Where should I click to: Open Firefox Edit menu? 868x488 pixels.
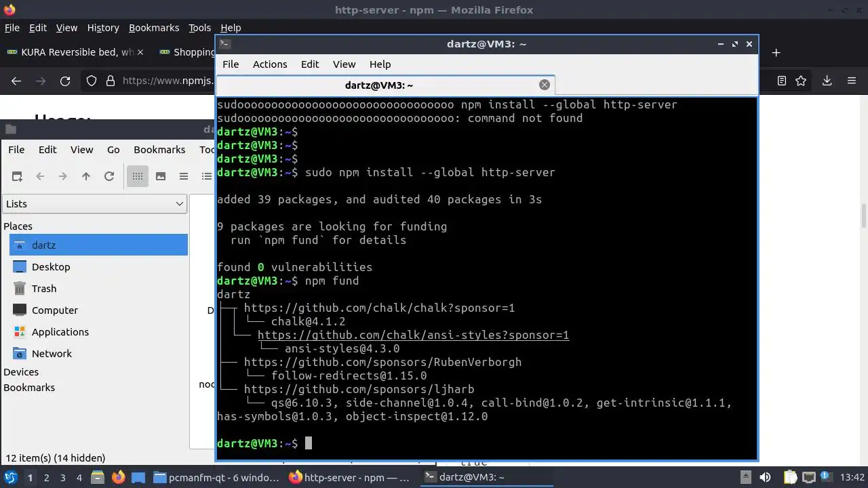(x=38, y=28)
